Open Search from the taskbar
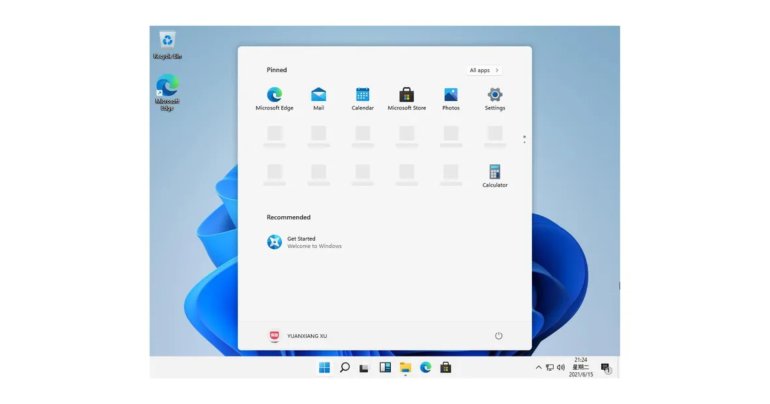 click(345, 368)
